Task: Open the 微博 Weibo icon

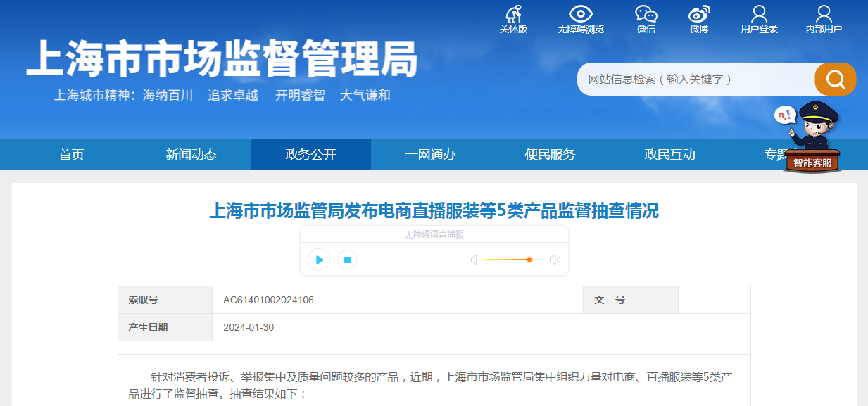Action: 699,15
